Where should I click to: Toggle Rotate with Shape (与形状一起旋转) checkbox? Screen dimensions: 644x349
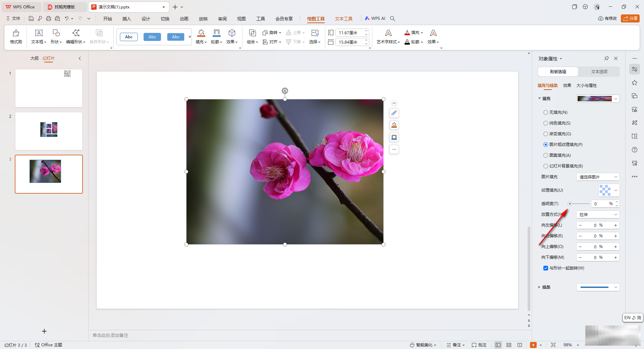point(546,268)
